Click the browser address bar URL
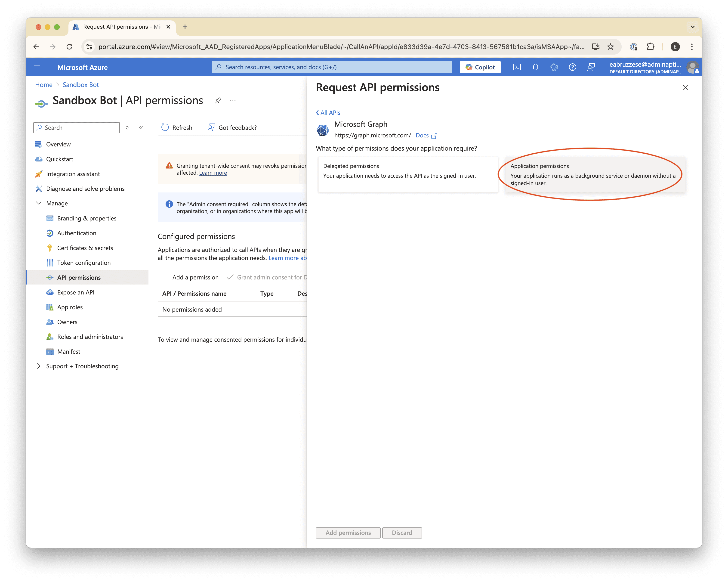The image size is (728, 582). [341, 47]
